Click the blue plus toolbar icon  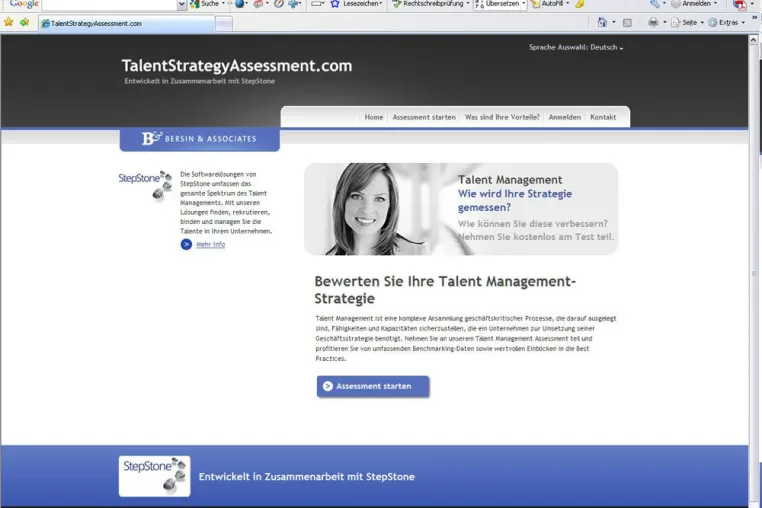[x=294, y=4]
